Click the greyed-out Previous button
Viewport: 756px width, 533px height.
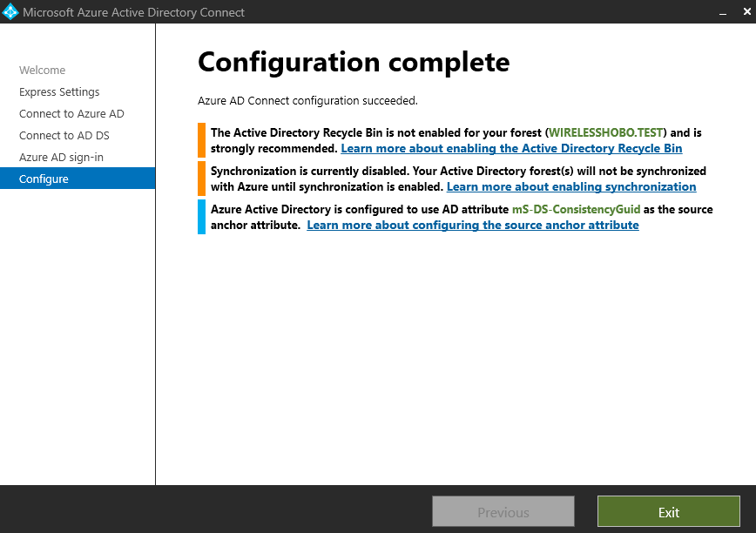point(503,512)
